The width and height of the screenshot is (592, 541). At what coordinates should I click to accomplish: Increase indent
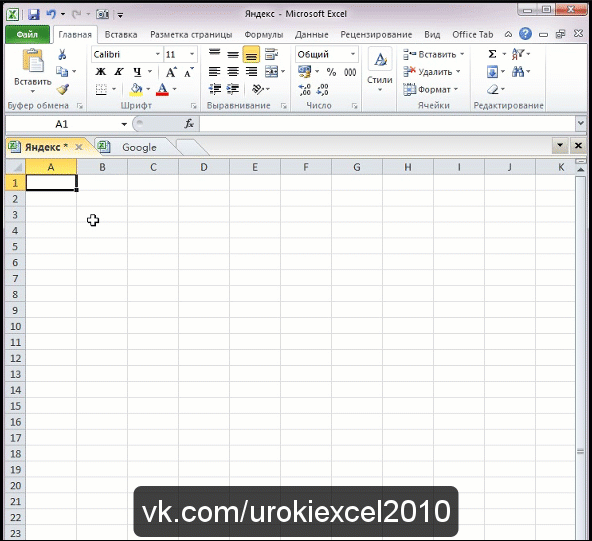[233, 89]
